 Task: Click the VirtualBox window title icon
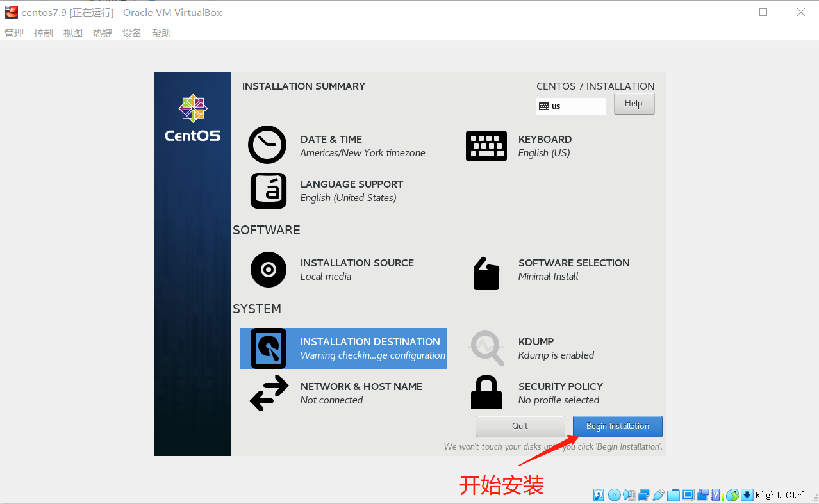(12, 12)
